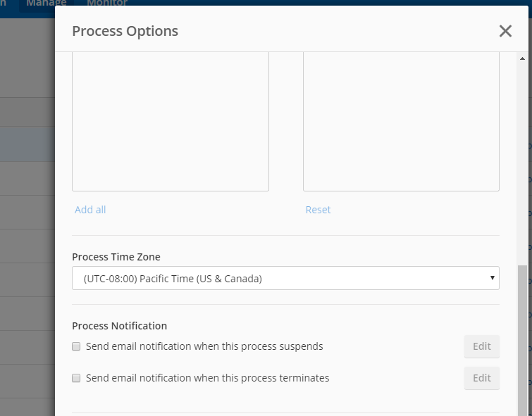Click the scrollbar up arrow
The image size is (532, 416).
[x=522, y=58]
